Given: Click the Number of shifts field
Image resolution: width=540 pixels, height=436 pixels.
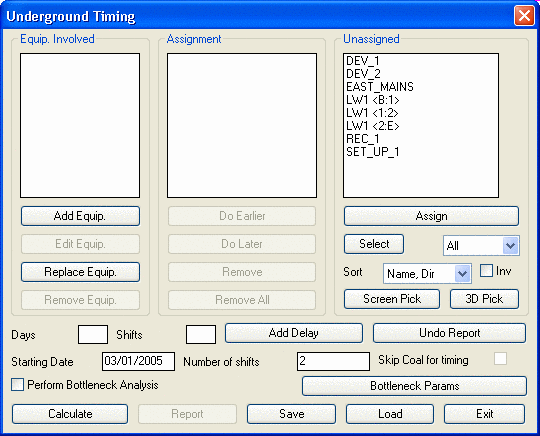Looking at the screenshot, I should tap(333, 361).
